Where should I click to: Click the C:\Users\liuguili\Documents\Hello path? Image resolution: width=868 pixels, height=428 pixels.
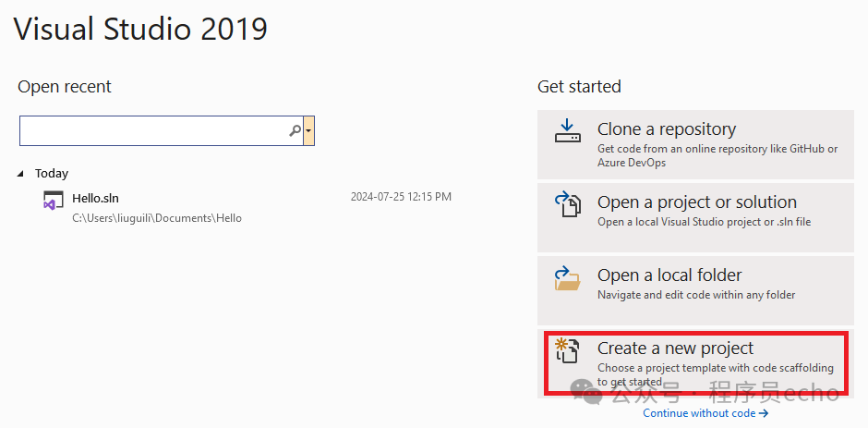[156, 218]
